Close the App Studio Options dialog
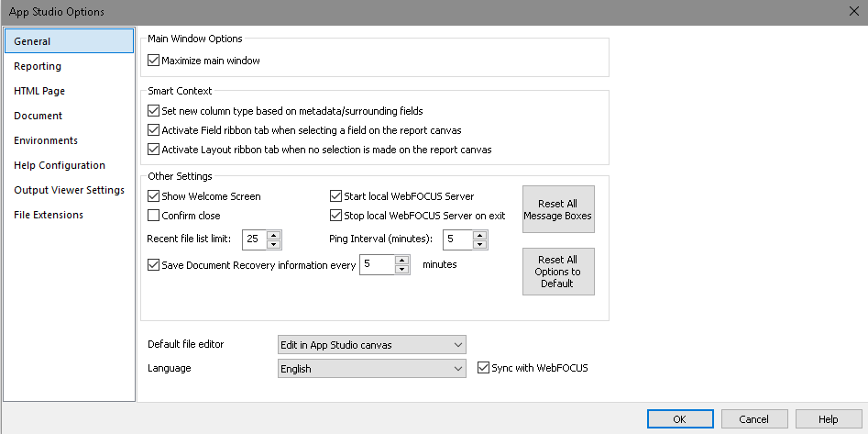 [x=855, y=12]
